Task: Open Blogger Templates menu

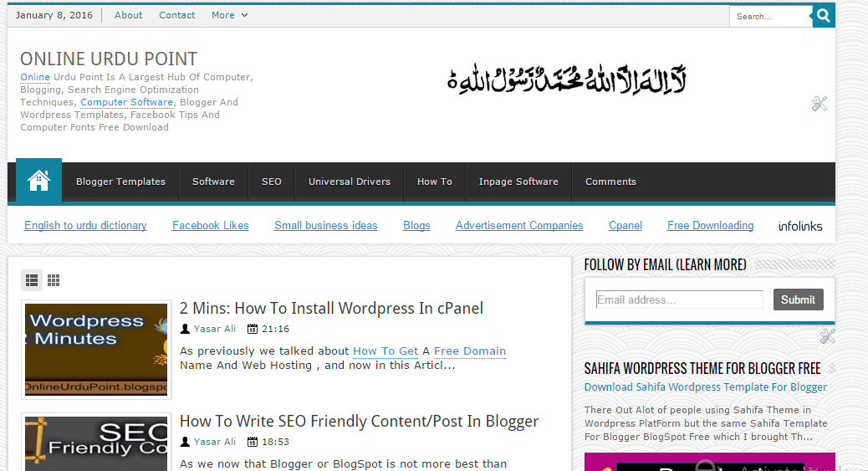Action: (120, 182)
